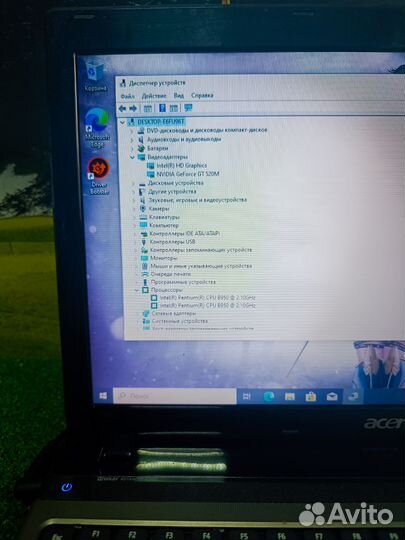Expand the Батареи node
This screenshot has width=405, height=540.
(x=132, y=149)
